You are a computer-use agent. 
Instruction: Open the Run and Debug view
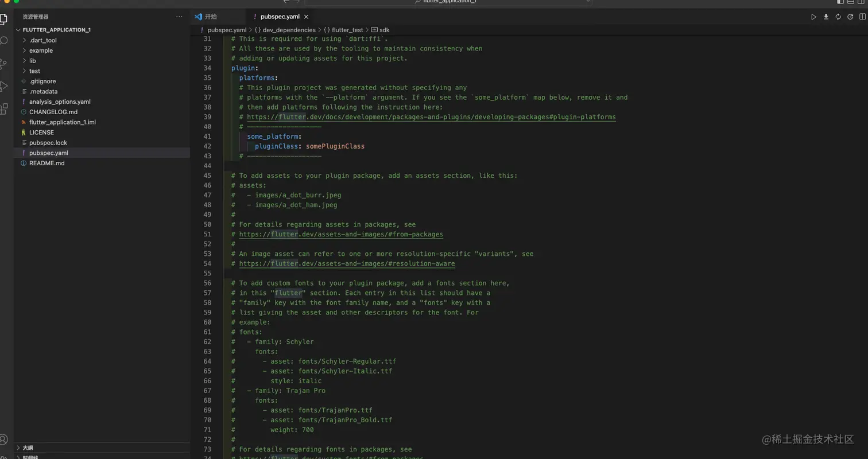pyautogui.click(x=3, y=86)
